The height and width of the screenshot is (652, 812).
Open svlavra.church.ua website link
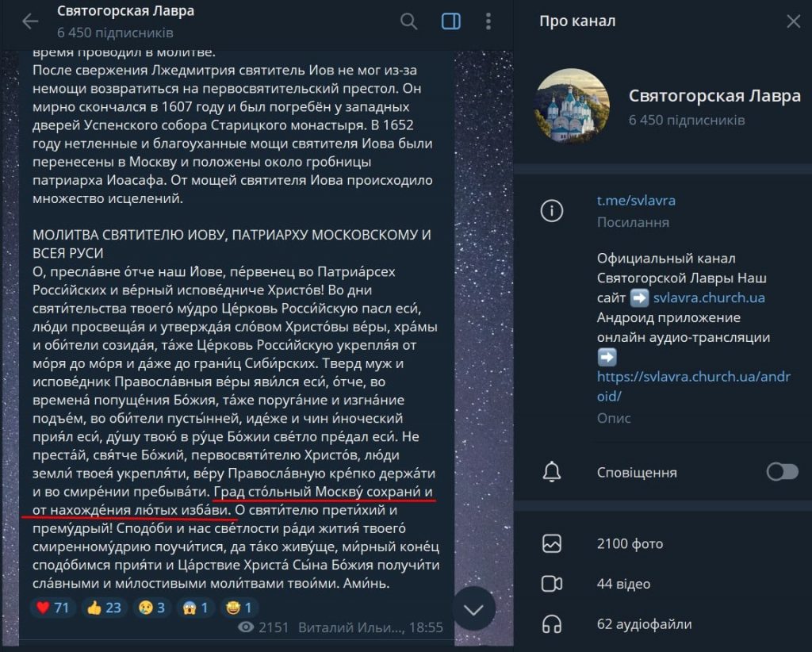point(709,297)
